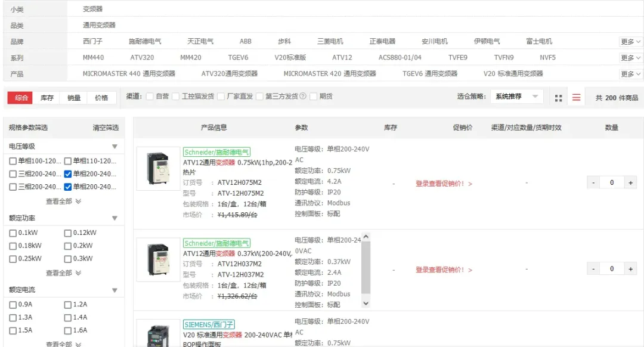This screenshot has height=347, width=644.
Task: Expand more products with 更多
Action: pos(630,74)
